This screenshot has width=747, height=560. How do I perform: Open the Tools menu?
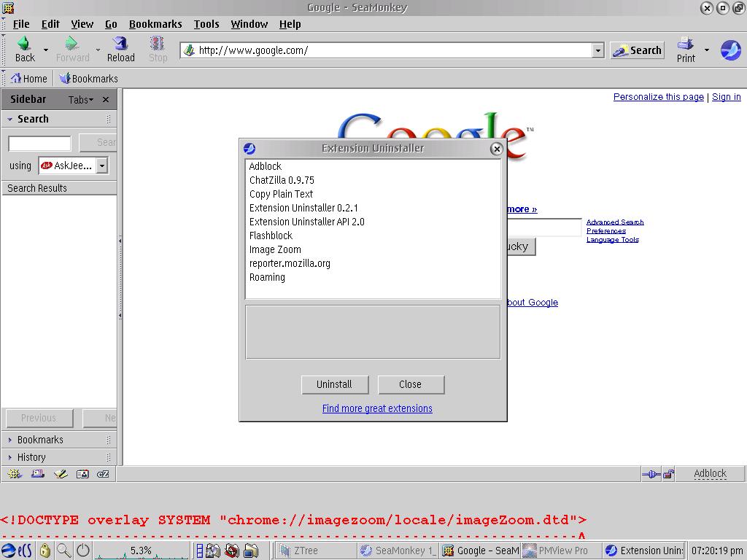coord(206,24)
